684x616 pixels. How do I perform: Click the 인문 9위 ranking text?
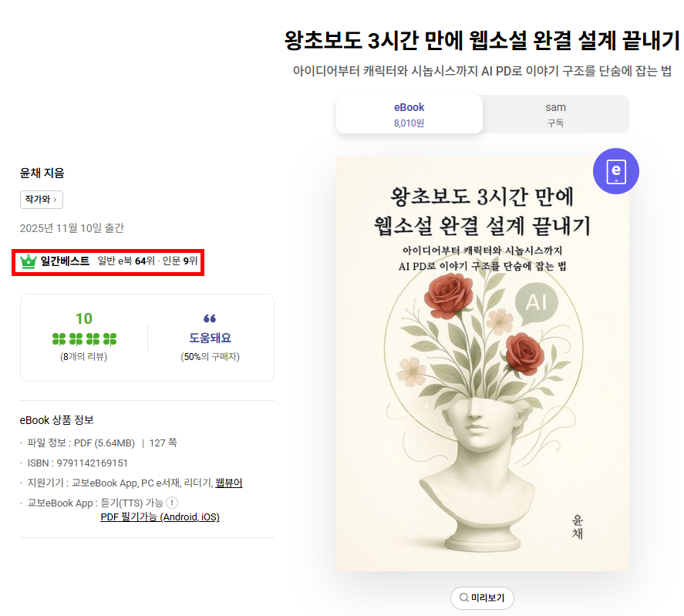coord(180,261)
